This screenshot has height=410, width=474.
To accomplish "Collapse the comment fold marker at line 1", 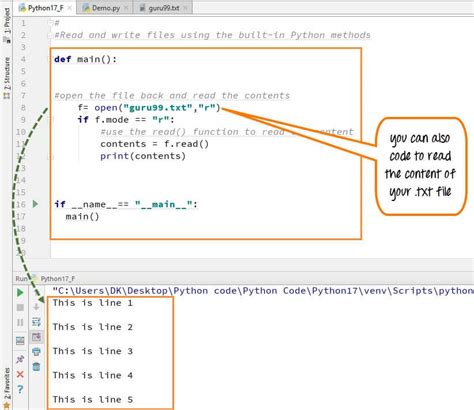I will coord(50,23).
